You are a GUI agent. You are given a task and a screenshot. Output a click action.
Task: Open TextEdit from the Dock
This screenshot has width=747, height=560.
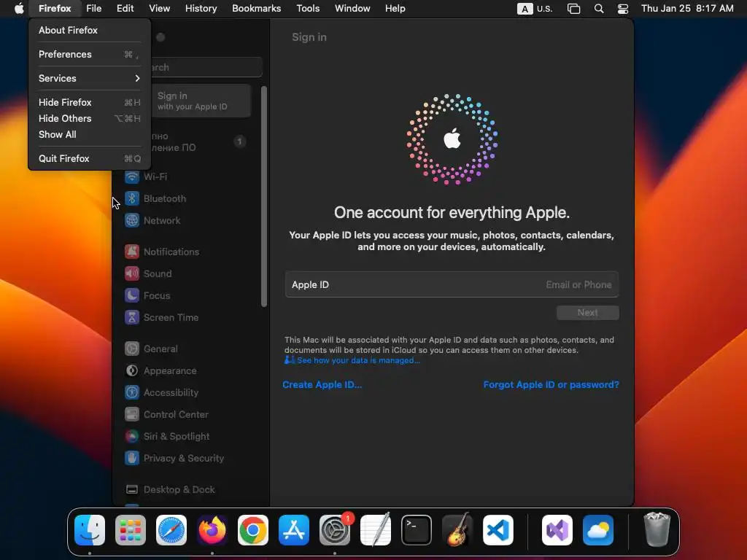click(x=376, y=530)
